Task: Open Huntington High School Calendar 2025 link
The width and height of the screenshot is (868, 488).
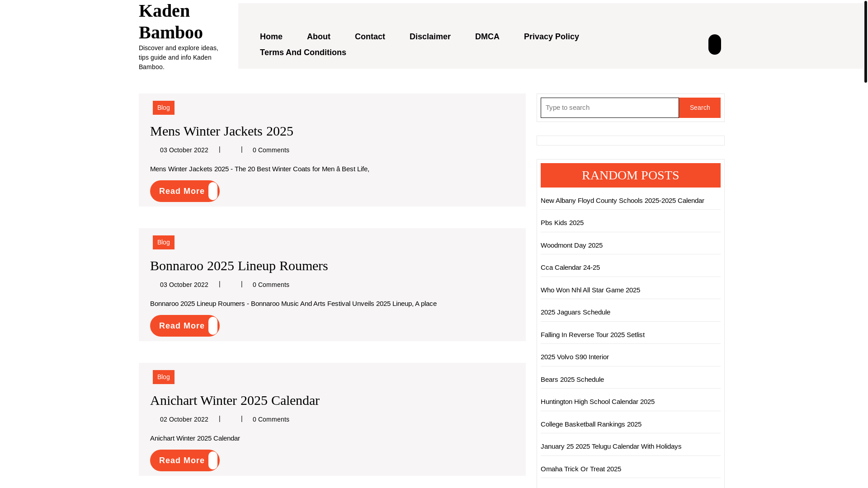Action: 597,402
